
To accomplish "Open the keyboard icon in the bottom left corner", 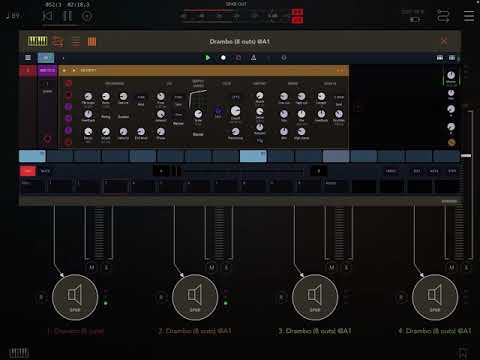I will pyautogui.click(x=19, y=352).
